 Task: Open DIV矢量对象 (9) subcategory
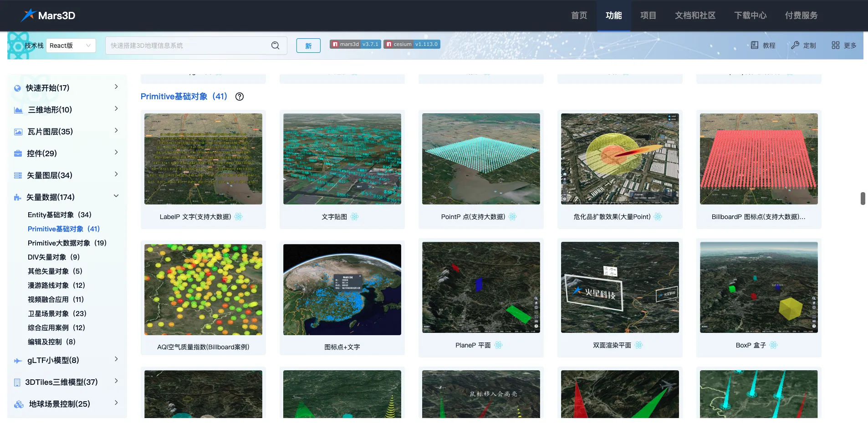tap(54, 257)
